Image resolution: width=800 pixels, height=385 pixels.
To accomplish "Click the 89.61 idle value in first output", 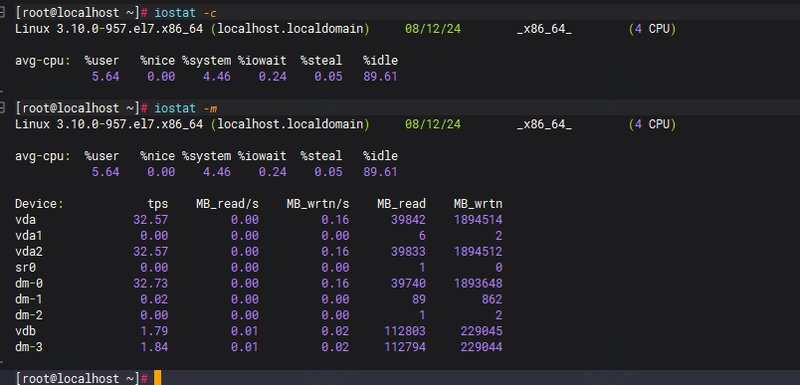I will coord(380,76).
